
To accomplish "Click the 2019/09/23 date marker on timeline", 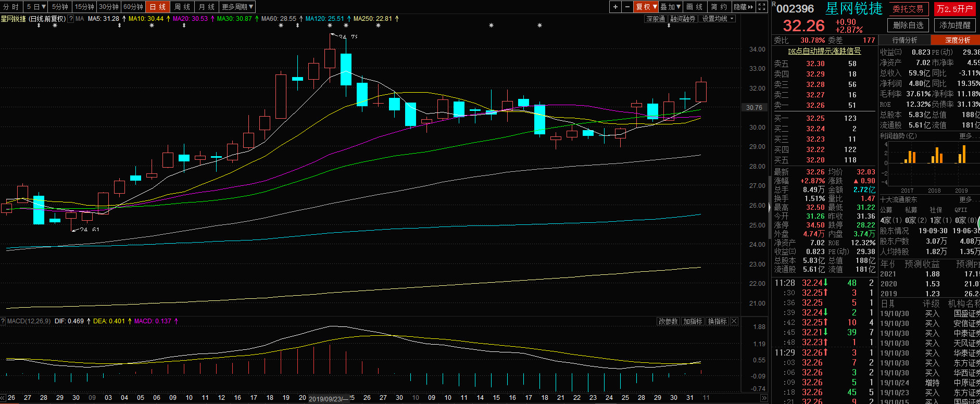I will (x=329, y=399).
